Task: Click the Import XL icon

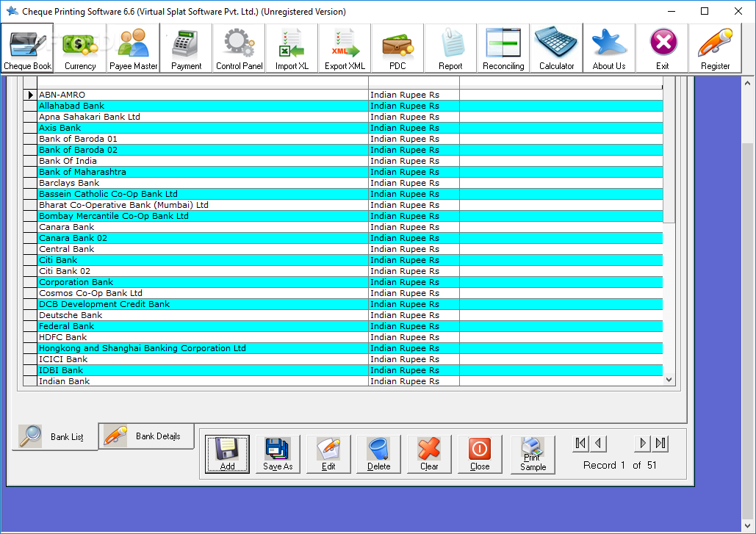Action: tap(292, 48)
